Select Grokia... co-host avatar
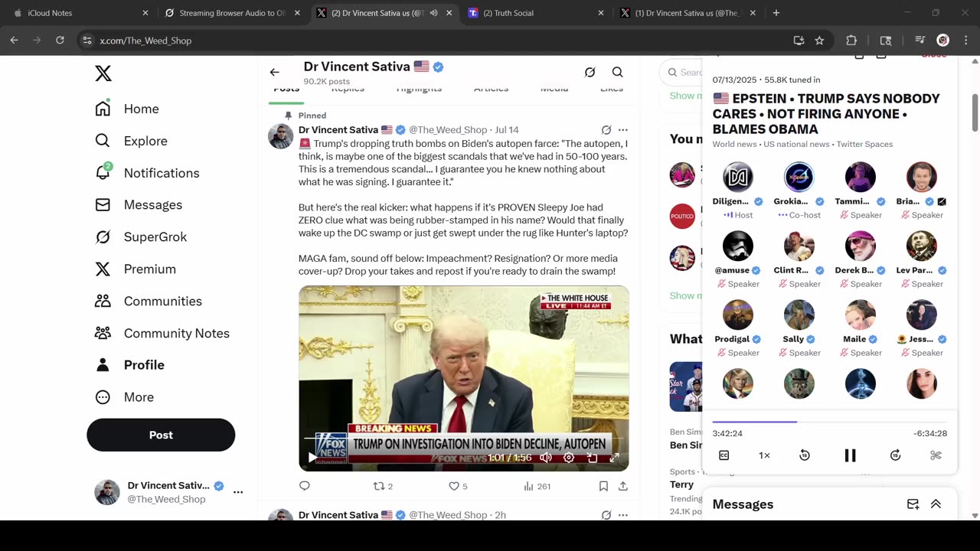 (x=799, y=177)
